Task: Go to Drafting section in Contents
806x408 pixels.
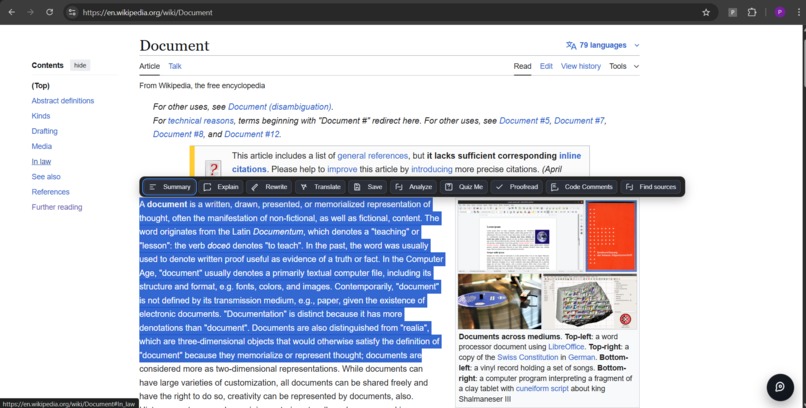Action: click(44, 131)
